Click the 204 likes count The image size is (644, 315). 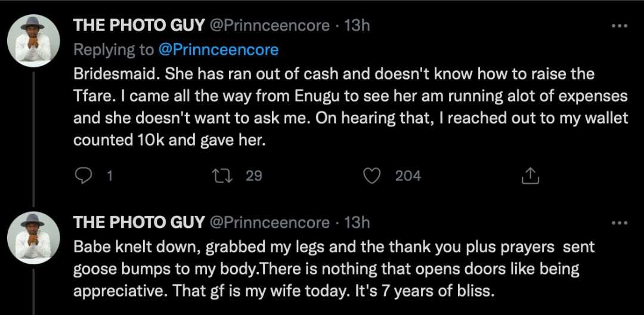point(408,175)
